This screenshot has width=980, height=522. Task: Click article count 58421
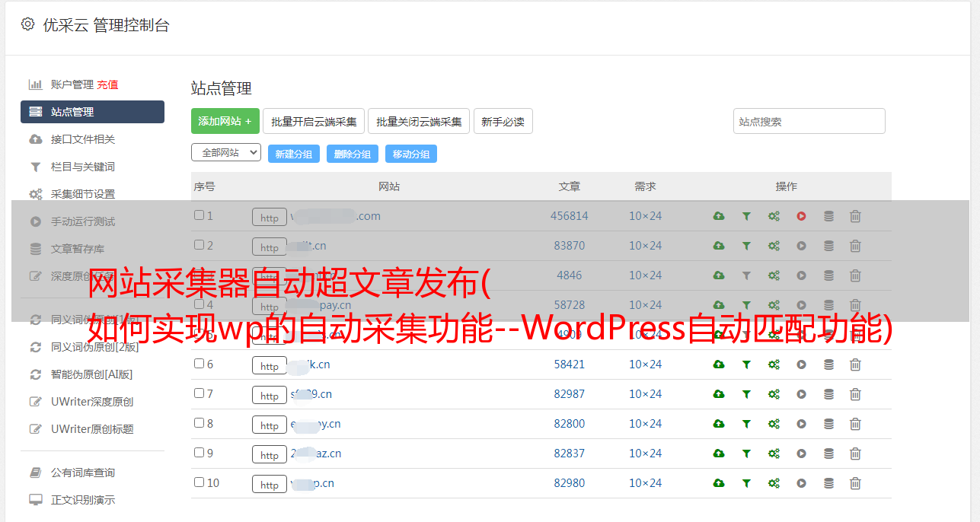click(570, 364)
